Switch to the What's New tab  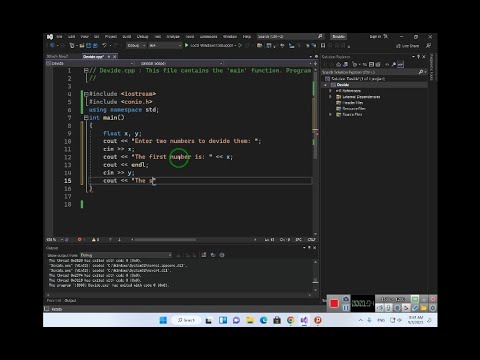[57, 57]
